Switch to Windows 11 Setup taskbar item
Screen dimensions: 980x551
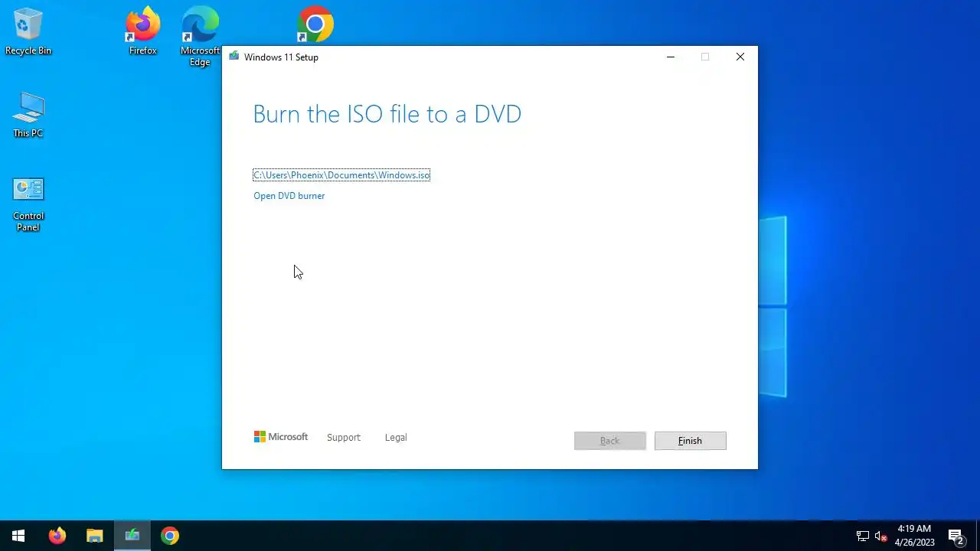[132, 536]
